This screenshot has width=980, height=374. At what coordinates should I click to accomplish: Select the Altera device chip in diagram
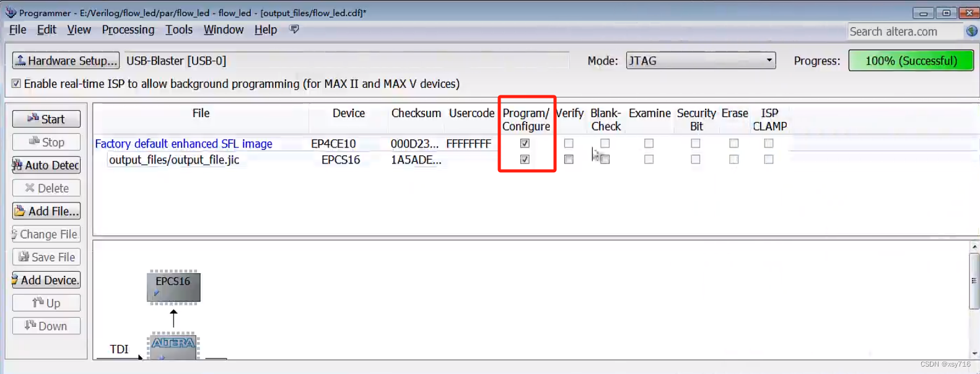point(173,346)
